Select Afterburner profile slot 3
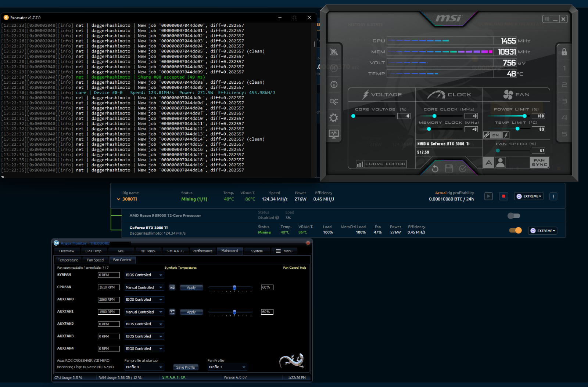The height and width of the screenshot is (387, 588). tap(564, 101)
